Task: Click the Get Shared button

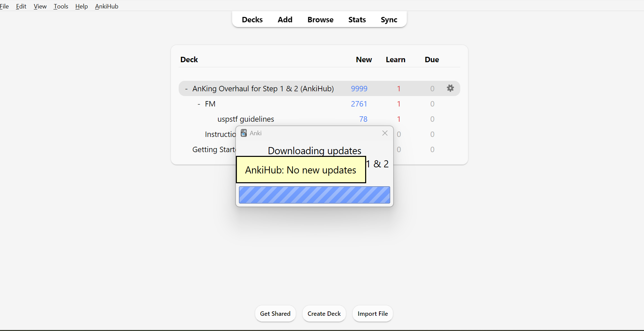Action: [x=275, y=314]
